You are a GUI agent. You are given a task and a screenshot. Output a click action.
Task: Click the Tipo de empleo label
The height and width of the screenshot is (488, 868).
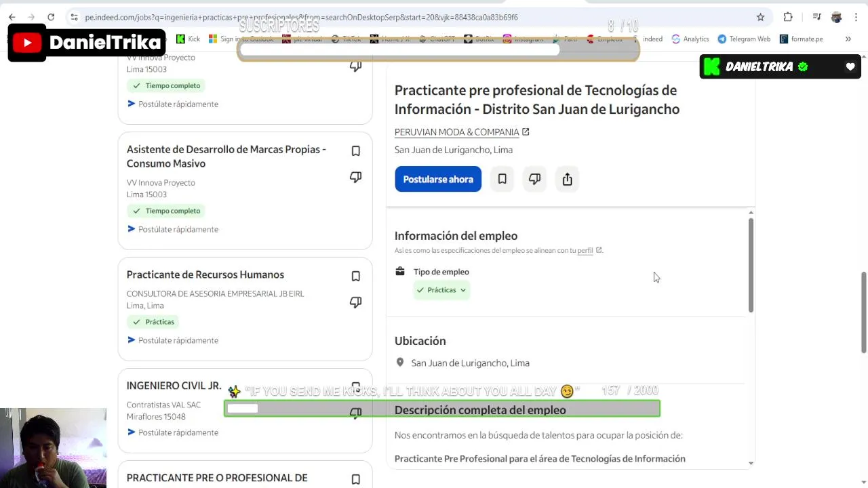click(x=441, y=272)
